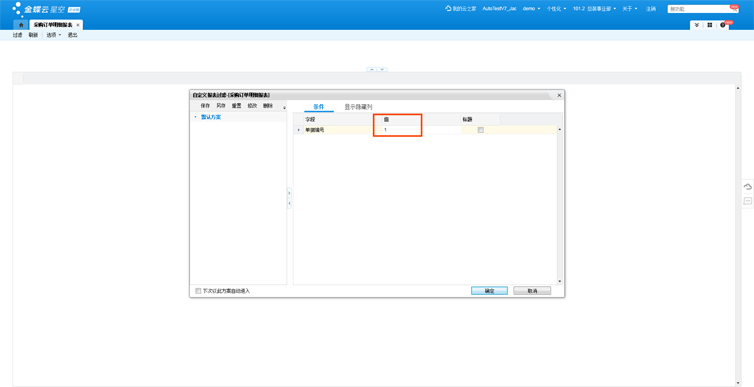Image resolution: width=754 pixels, height=387 pixels.
Task: Open the four-square grid menu icon
Action: pos(709,25)
